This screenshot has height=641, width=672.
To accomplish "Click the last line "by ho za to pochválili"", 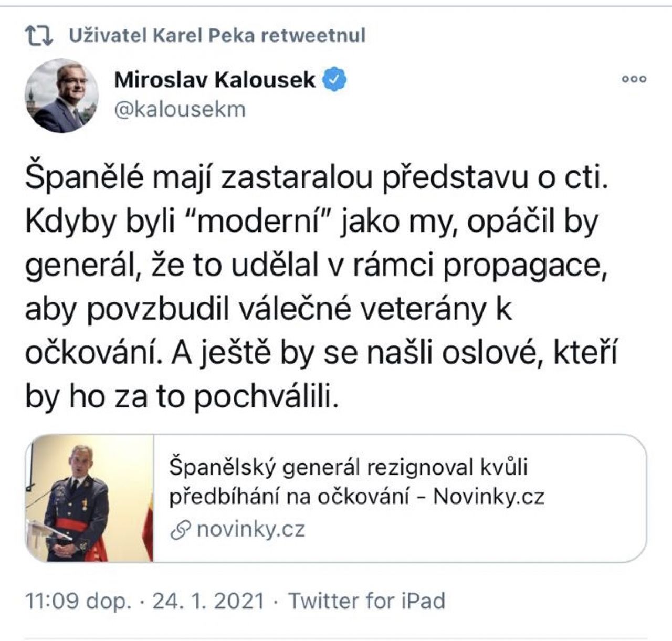I will click(180, 397).
